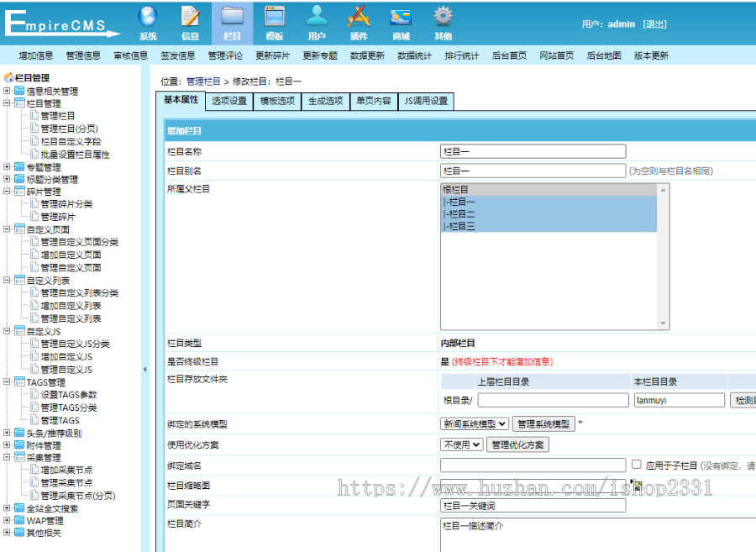756x552 pixels.
Task: Switch to the 模板选项 tab
Action: pyautogui.click(x=277, y=101)
